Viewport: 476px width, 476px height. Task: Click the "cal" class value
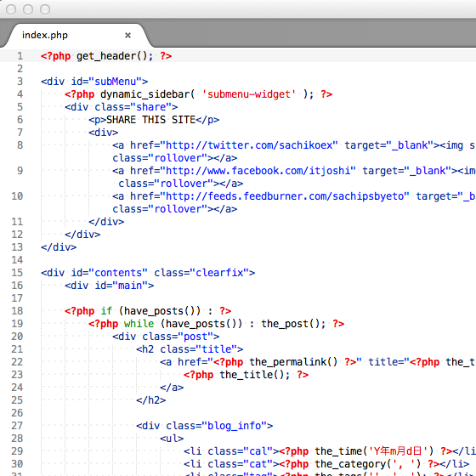[x=258, y=451]
